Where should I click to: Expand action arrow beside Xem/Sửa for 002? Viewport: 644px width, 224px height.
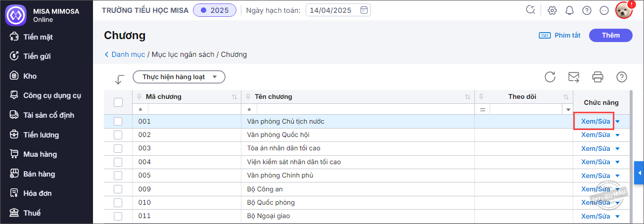pyautogui.click(x=617, y=135)
